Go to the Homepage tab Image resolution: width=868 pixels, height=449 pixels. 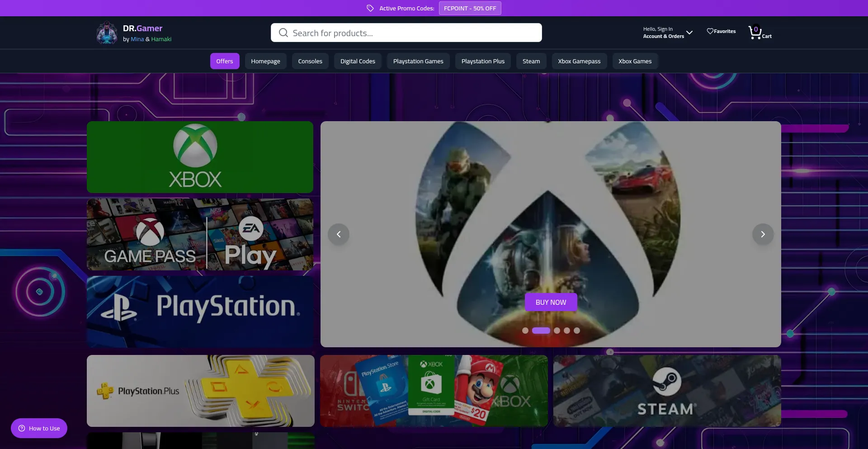[x=265, y=61]
